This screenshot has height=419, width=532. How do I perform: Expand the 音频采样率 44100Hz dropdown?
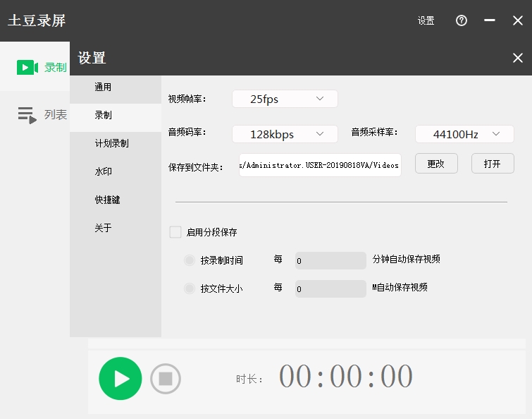[464, 134]
